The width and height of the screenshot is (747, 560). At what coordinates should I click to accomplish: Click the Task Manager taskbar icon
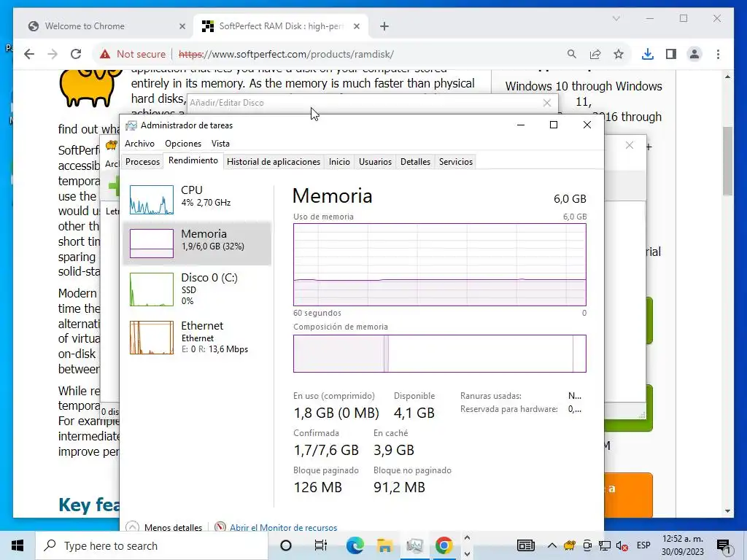click(414, 545)
